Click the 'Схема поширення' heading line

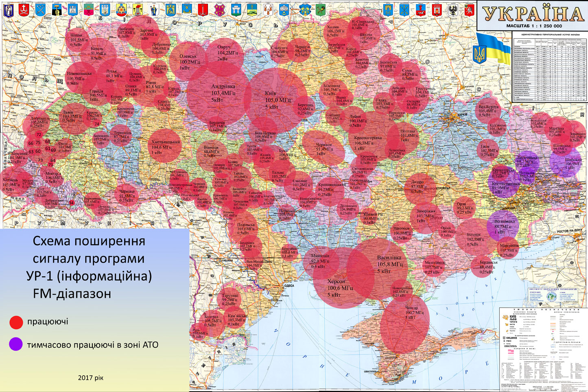tap(89, 241)
